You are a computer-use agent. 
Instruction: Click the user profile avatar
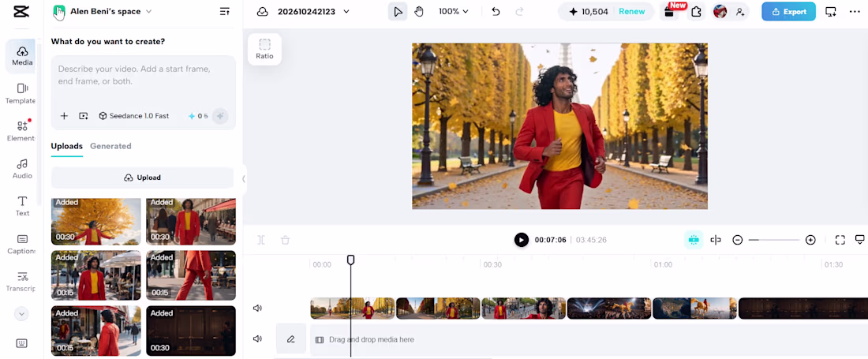(x=720, y=12)
